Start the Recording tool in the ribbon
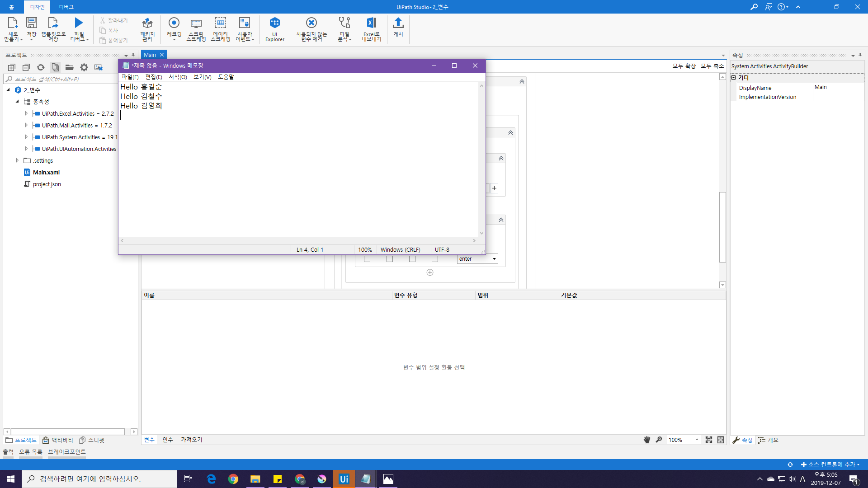This screenshot has width=868, height=488. tap(174, 23)
